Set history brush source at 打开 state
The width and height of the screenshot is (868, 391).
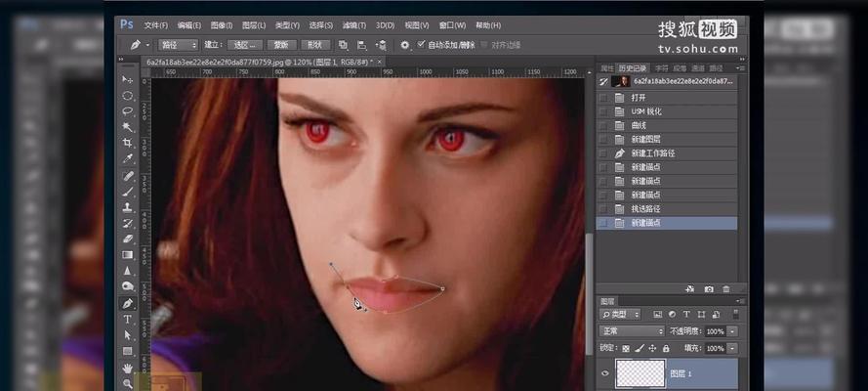(x=603, y=98)
